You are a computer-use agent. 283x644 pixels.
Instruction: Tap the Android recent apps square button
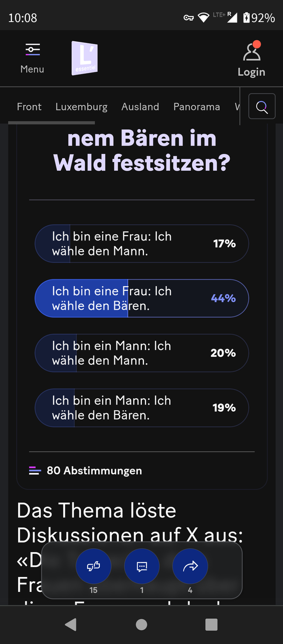(x=212, y=624)
